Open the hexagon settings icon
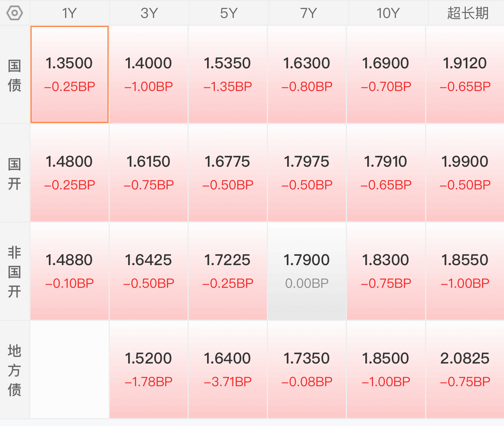This screenshot has width=504, height=426. [x=14, y=13]
